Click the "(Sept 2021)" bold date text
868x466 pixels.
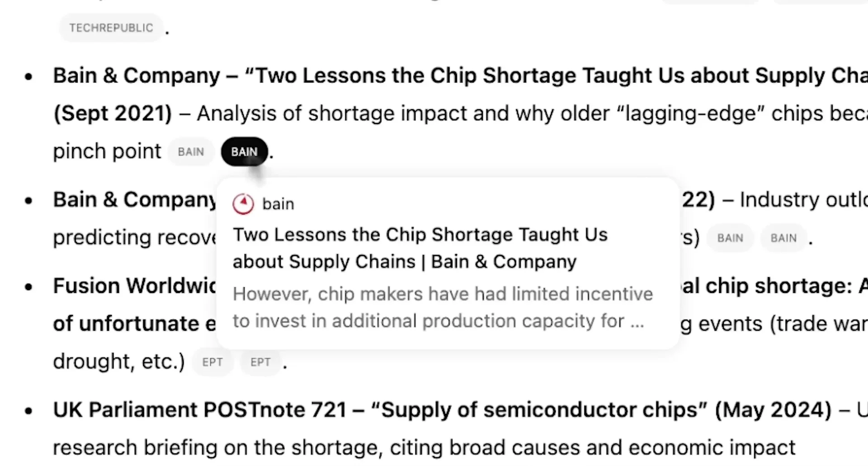(113, 113)
